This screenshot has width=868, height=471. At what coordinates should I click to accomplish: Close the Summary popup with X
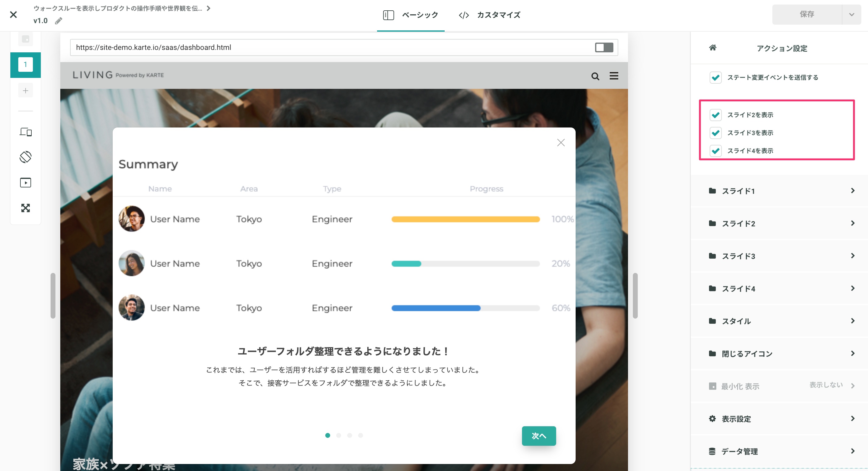click(561, 142)
